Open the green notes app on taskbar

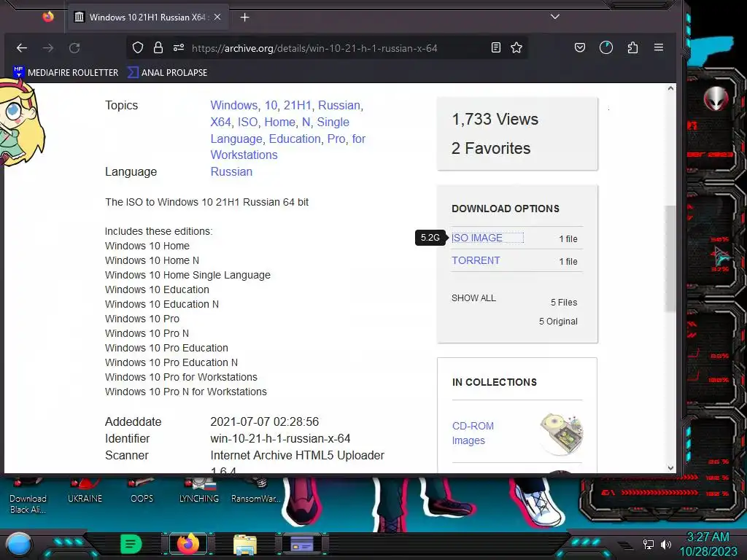coord(131,544)
